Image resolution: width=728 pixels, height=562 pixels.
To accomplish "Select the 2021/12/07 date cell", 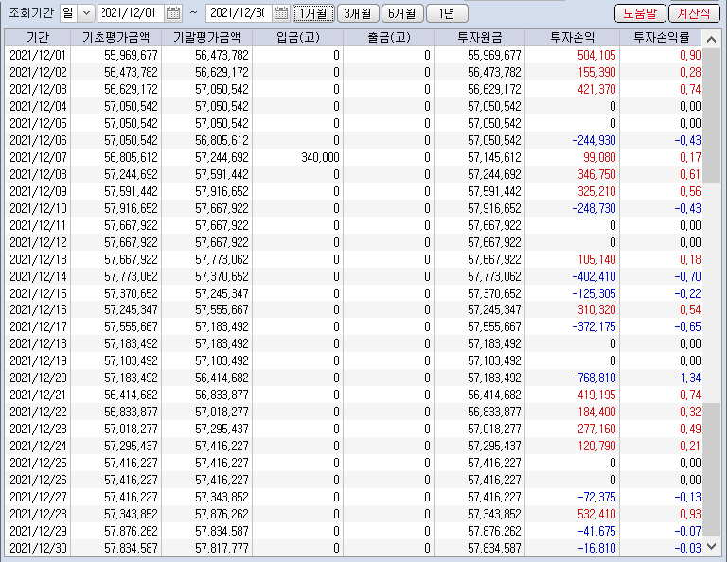I will coord(38,157).
